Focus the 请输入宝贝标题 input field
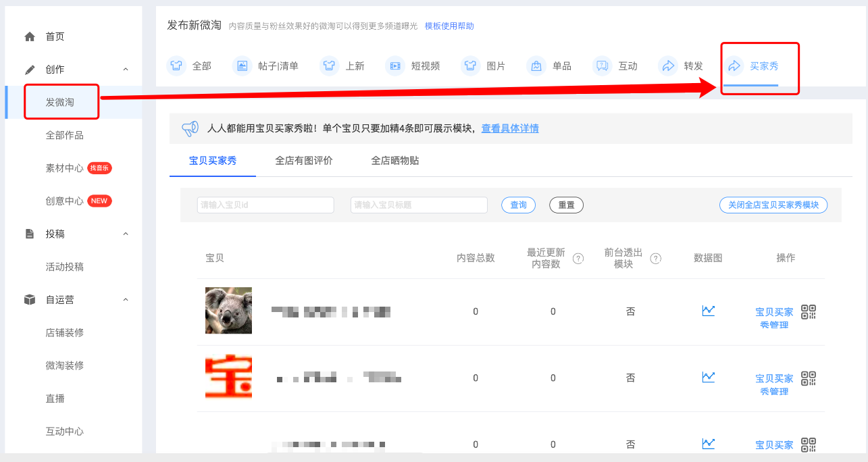 point(419,205)
